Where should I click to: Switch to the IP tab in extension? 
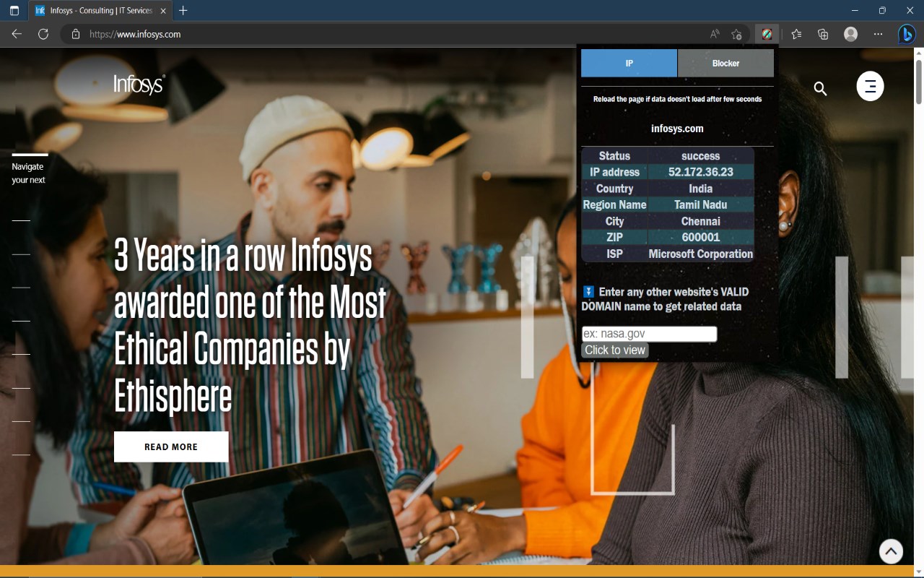pos(629,63)
